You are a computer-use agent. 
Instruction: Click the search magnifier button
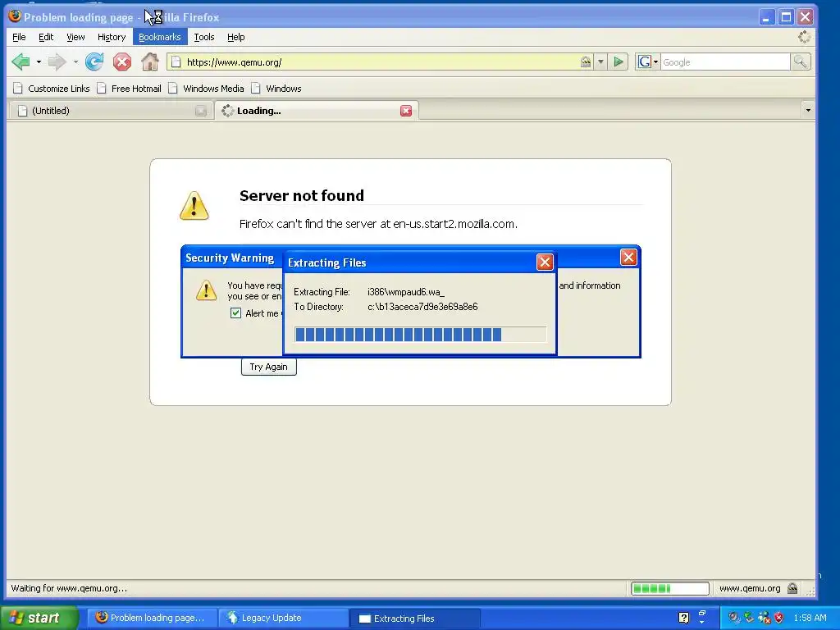coord(801,62)
